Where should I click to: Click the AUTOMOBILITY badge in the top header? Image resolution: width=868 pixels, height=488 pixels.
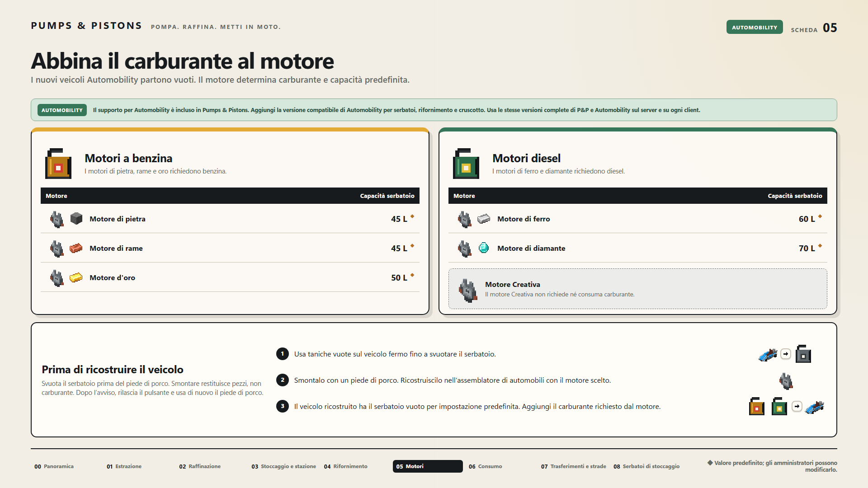tap(755, 27)
